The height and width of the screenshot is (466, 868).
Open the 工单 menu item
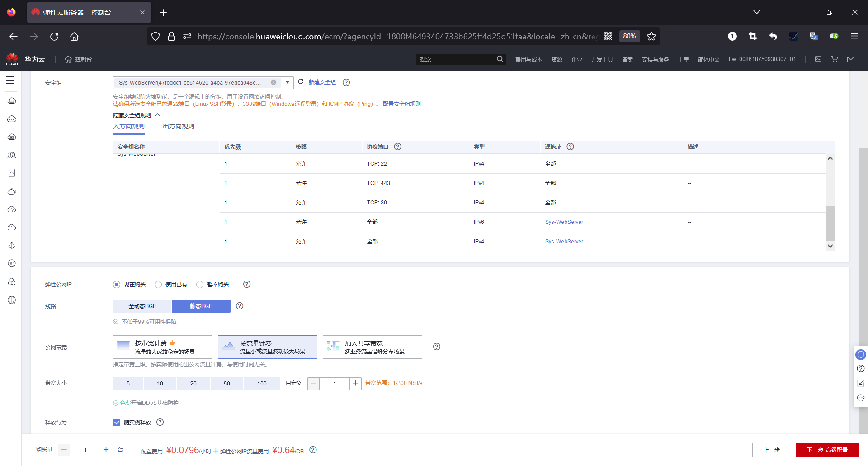[x=683, y=59]
